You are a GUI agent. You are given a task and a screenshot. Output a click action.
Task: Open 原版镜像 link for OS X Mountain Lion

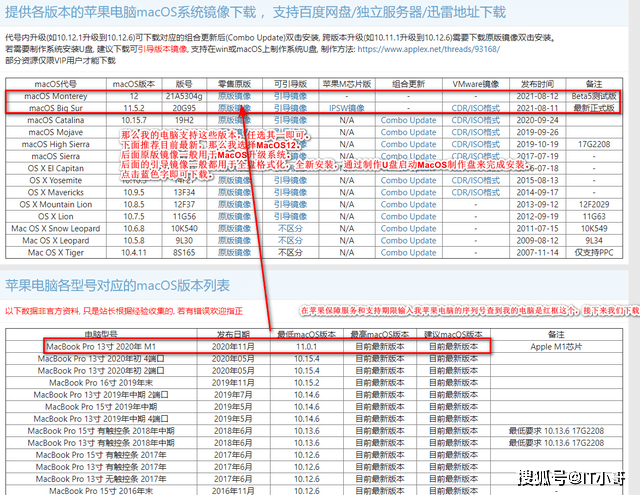(x=234, y=204)
